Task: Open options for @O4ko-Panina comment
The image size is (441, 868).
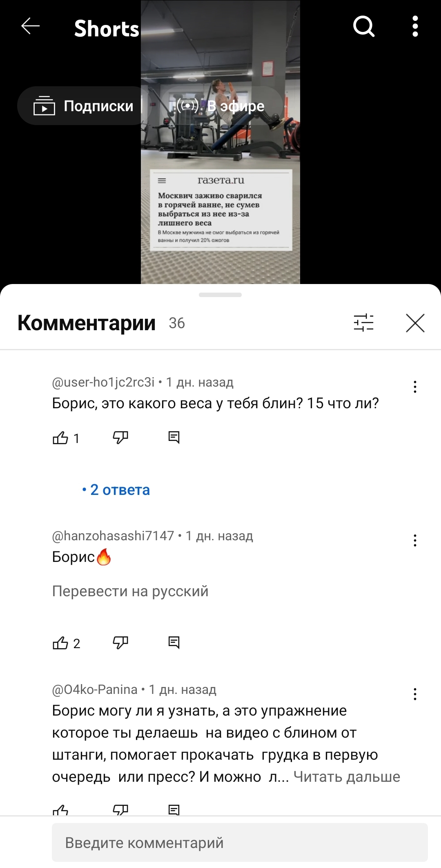Action: 415,694
